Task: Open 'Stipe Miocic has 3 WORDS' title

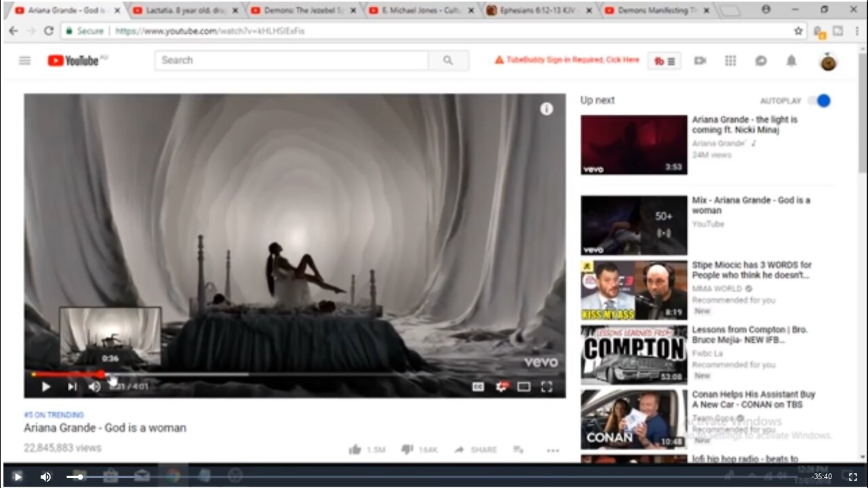Action: click(751, 270)
